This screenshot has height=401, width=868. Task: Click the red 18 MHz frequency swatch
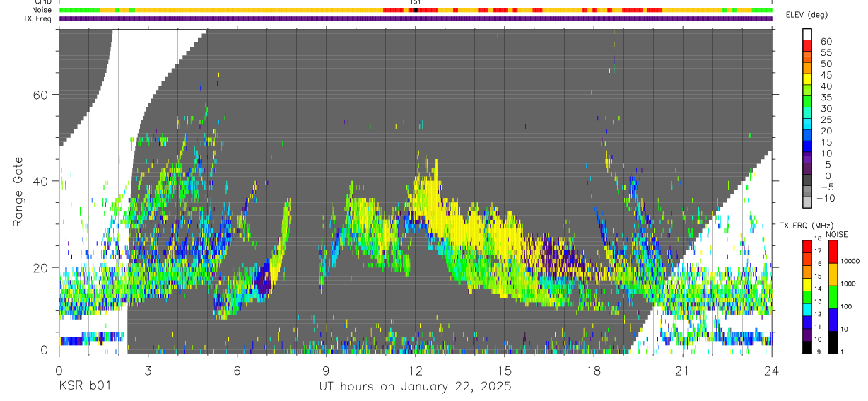(x=807, y=247)
